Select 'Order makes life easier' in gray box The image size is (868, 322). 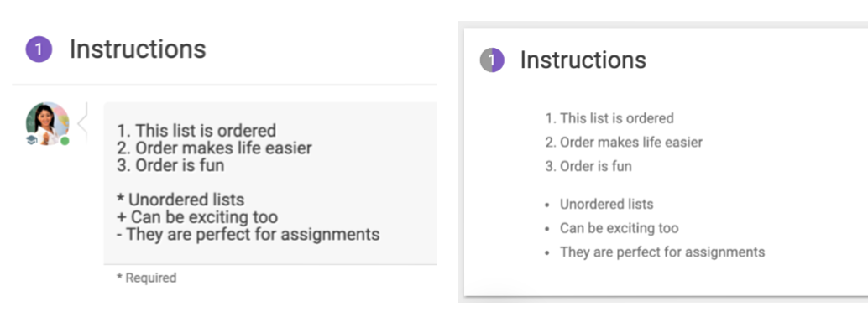[x=223, y=148]
